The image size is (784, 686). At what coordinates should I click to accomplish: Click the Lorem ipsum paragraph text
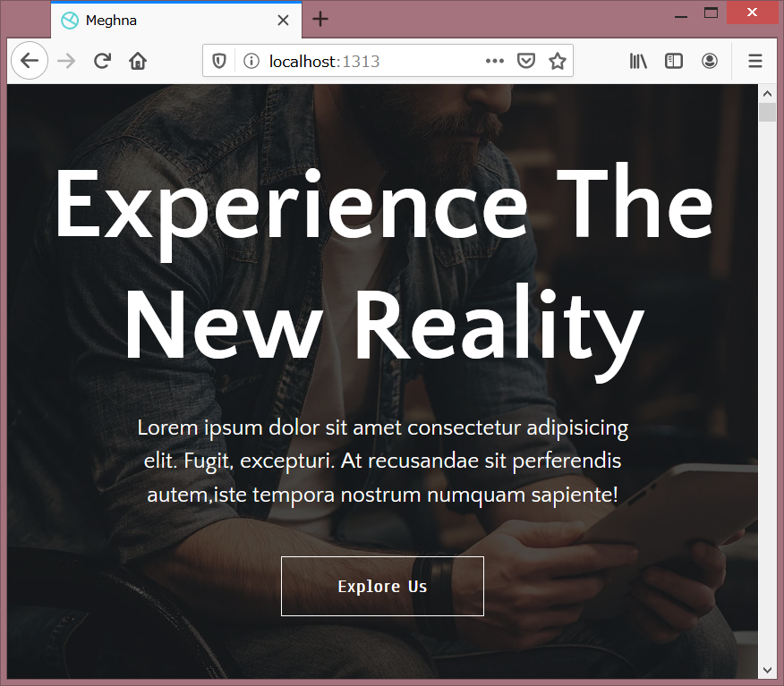382,462
